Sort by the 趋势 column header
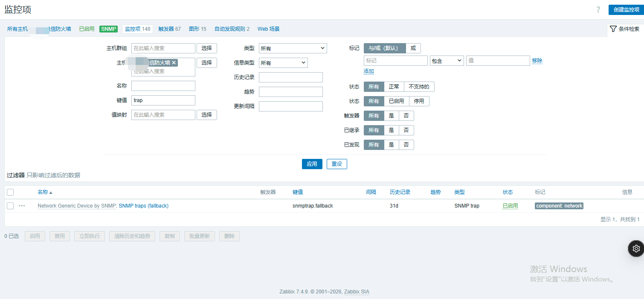The width and height of the screenshot is (644, 299). [x=435, y=192]
